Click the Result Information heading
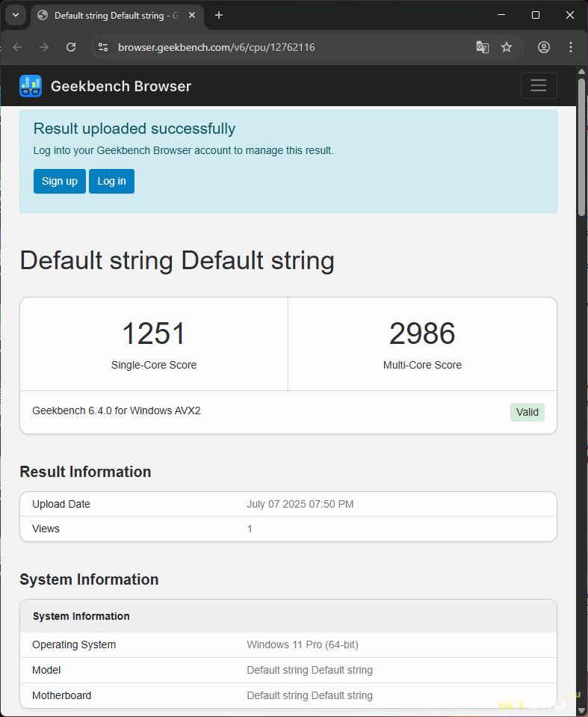Viewport: 588px width, 717px height. 85,472
